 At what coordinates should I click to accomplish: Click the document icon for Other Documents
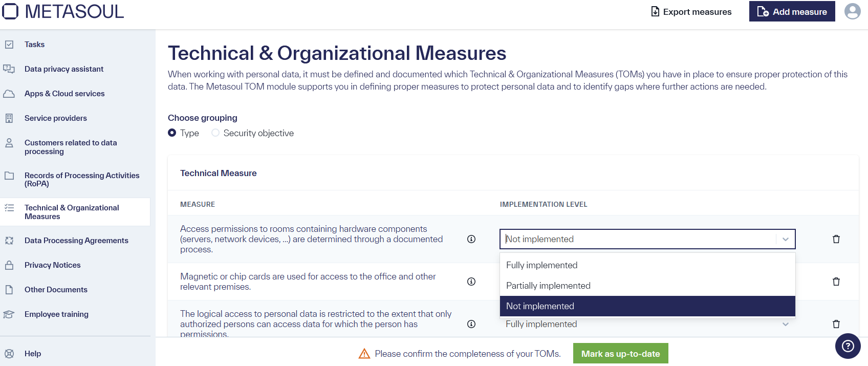coord(9,290)
